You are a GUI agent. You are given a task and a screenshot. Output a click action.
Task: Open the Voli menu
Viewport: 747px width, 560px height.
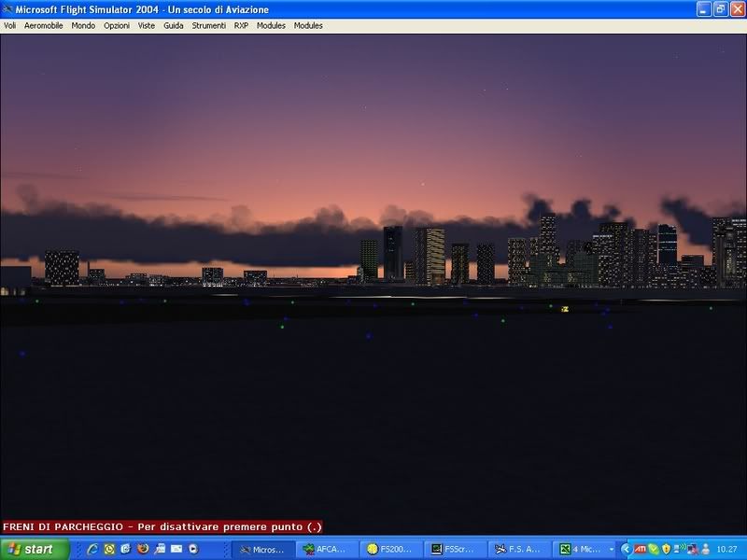pyautogui.click(x=9, y=26)
